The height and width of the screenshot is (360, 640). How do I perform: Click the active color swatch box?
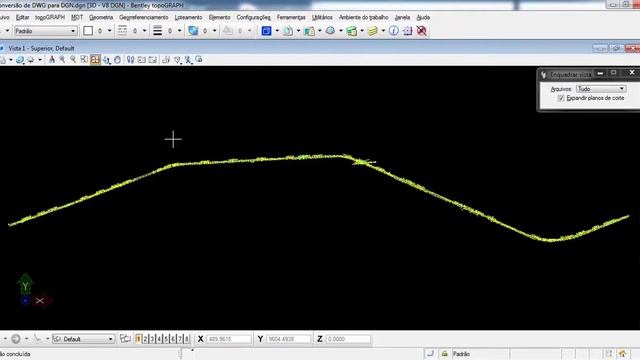[88, 31]
